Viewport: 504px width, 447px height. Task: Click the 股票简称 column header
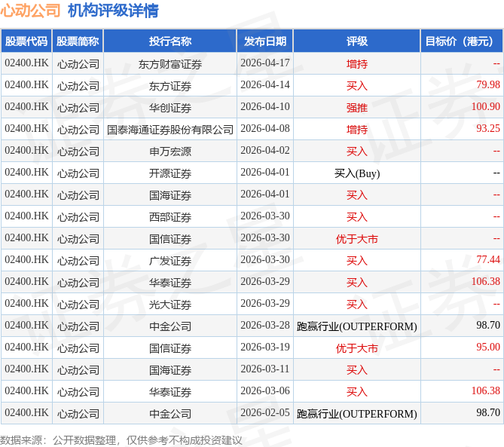(78, 41)
